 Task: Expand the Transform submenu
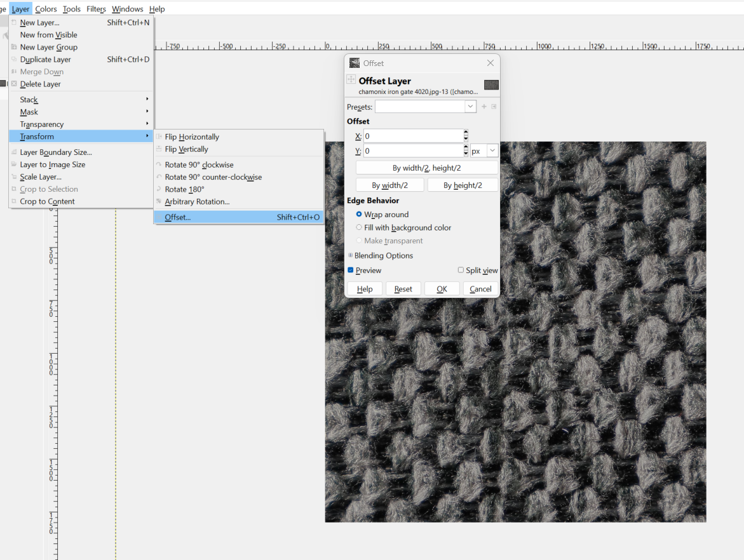point(81,137)
